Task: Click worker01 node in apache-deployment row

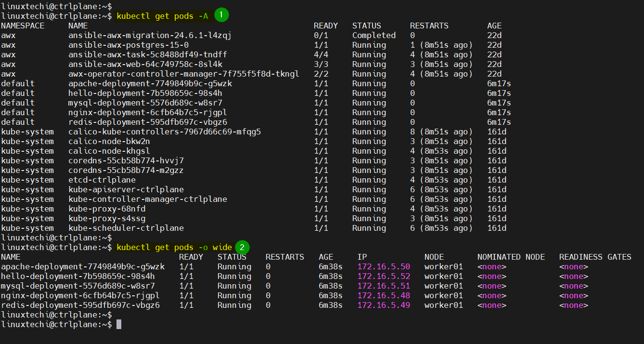Action: [444, 267]
